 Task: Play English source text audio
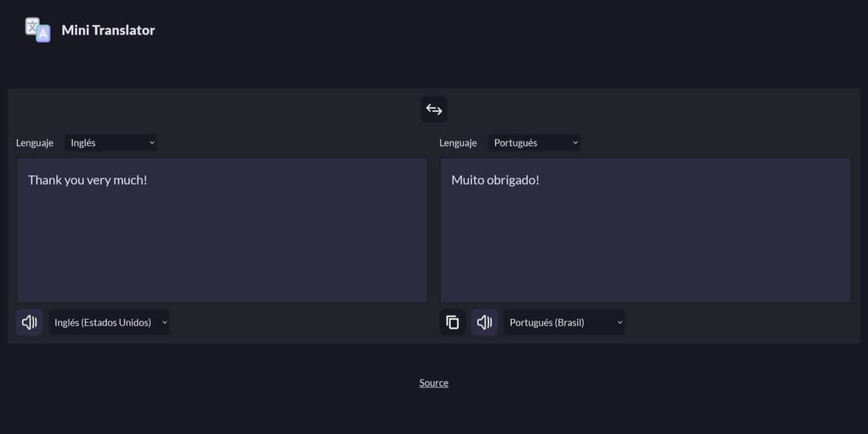[x=30, y=322]
